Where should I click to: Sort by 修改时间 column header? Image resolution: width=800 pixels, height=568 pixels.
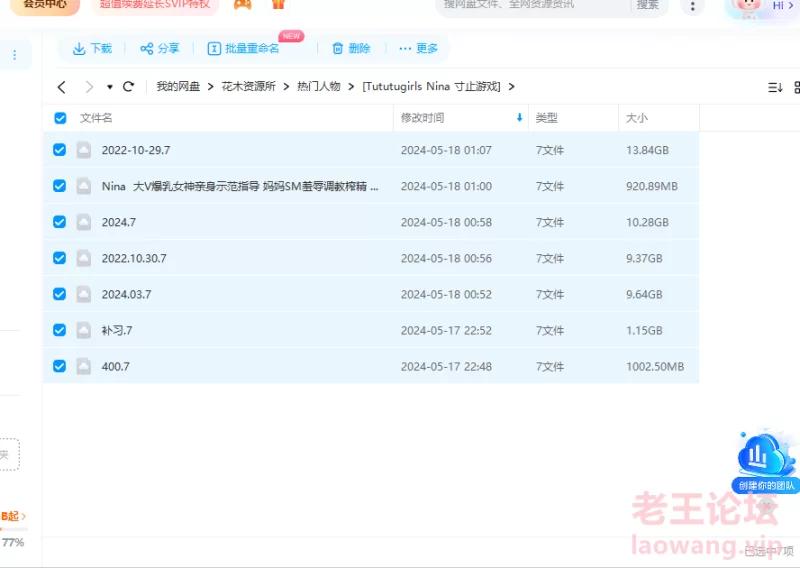(x=422, y=118)
